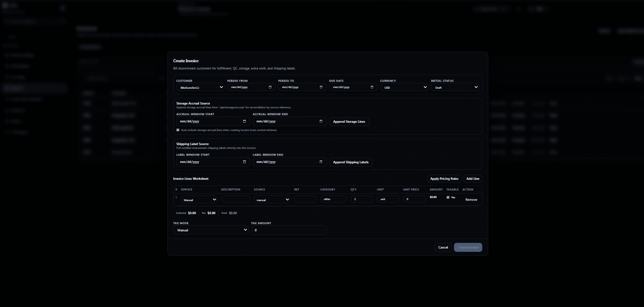Focus the Ref field on line 1

(305, 199)
